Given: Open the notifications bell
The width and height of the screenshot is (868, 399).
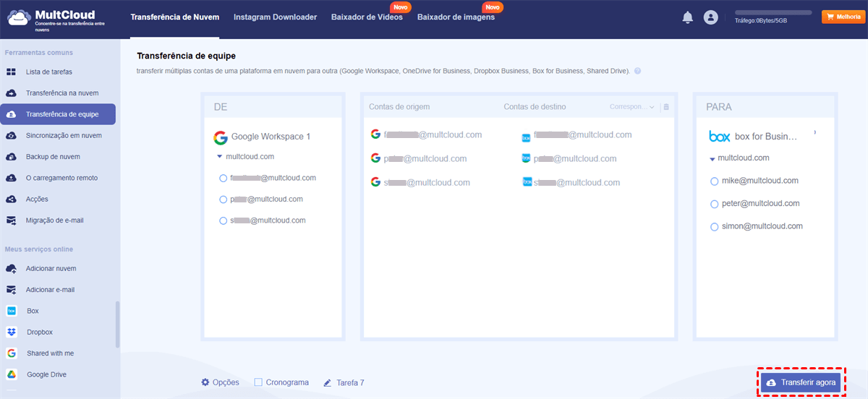Looking at the screenshot, I should coord(687,17).
